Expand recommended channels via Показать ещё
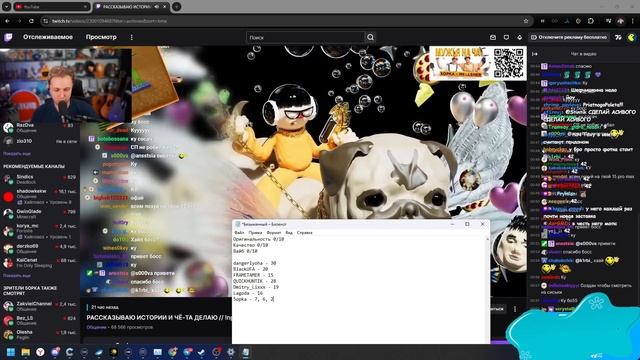 17,276
